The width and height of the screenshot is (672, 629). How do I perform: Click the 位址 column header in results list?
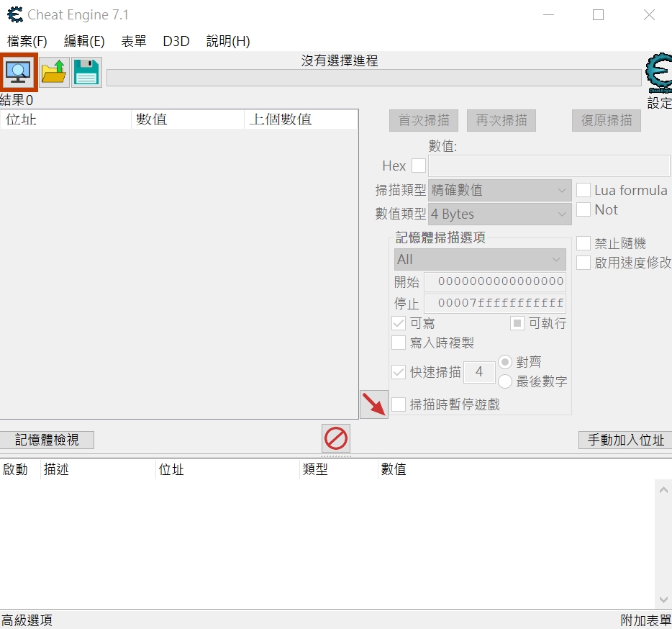click(65, 119)
